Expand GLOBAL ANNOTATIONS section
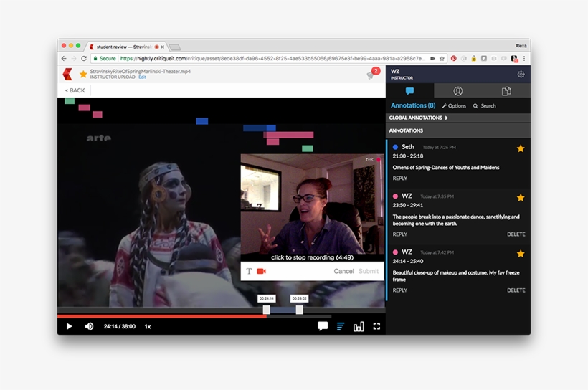 (458, 118)
